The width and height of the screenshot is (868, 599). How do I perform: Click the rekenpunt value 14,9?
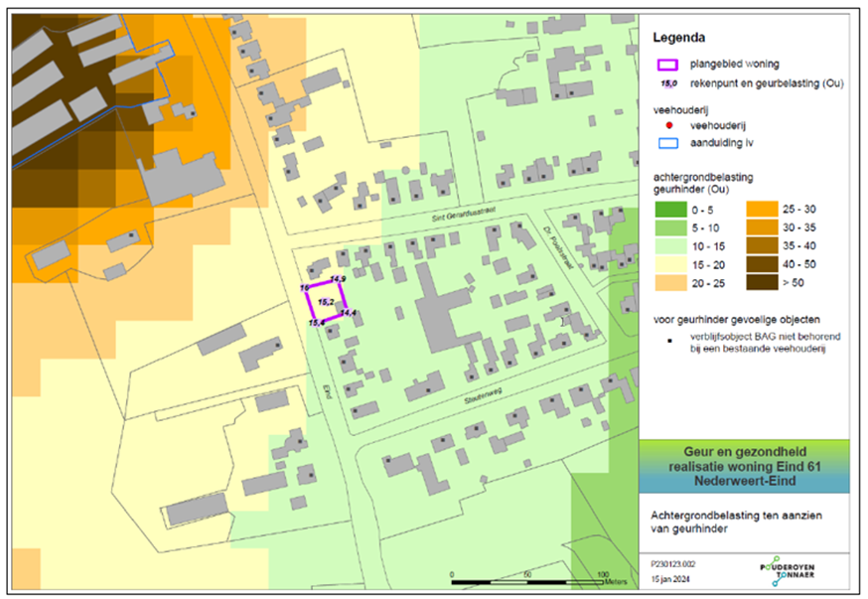[338, 279]
